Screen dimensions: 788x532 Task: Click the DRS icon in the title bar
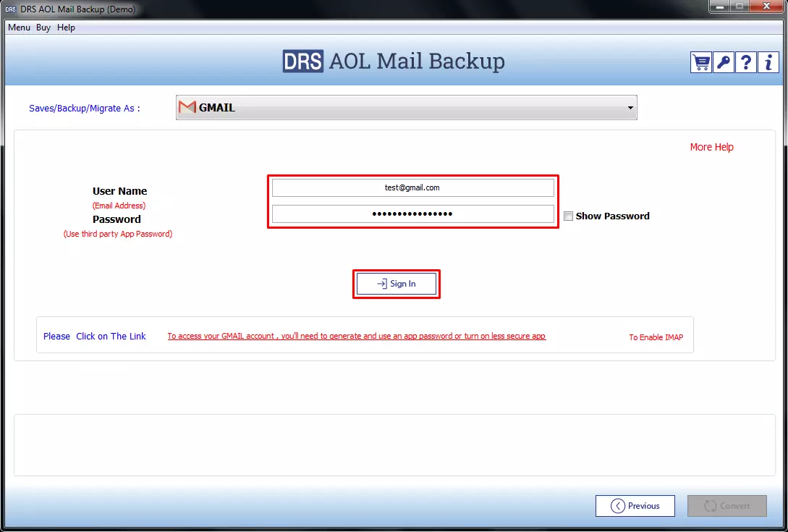[11, 9]
